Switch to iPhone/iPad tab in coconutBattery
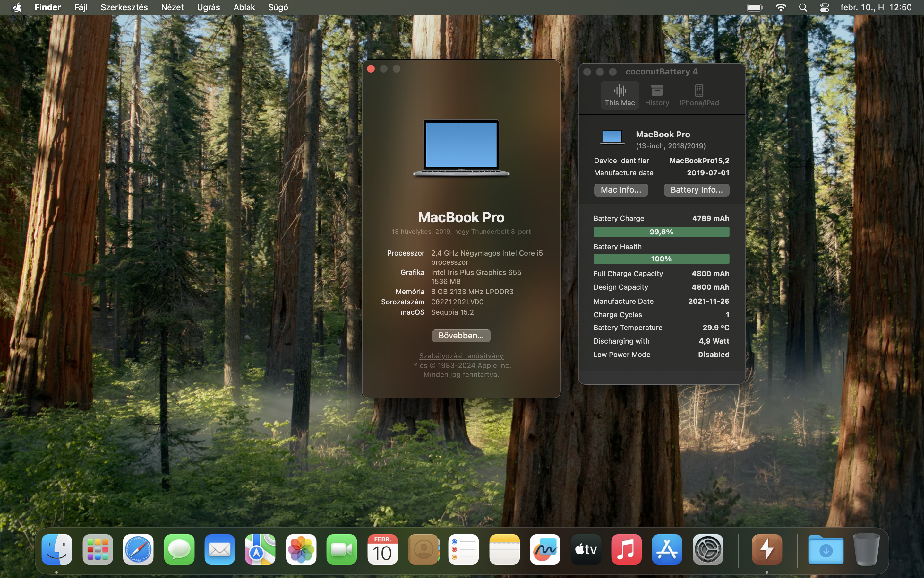This screenshot has height=578, width=924. click(699, 95)
